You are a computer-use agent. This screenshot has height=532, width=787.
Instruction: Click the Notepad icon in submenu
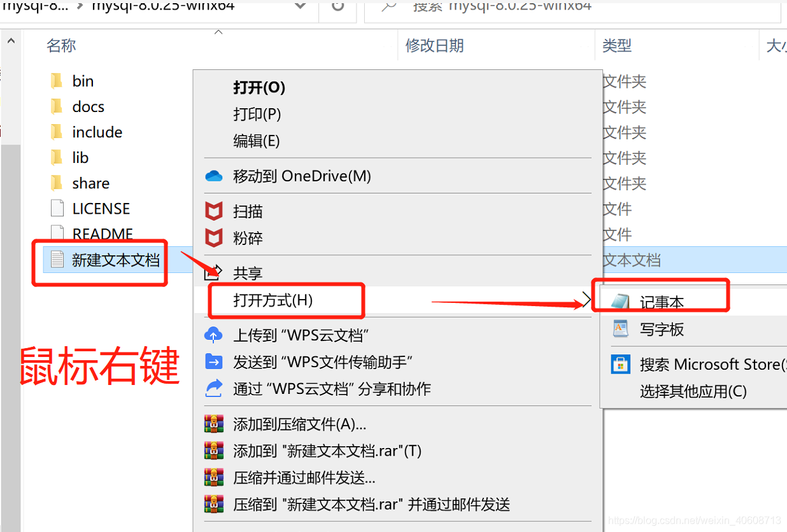point(620,303)
